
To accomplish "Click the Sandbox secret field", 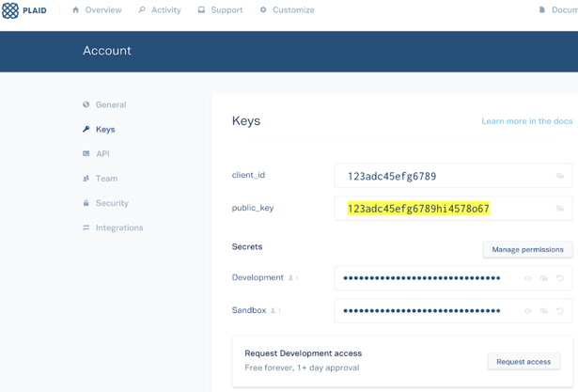I will tap(453, 311).
